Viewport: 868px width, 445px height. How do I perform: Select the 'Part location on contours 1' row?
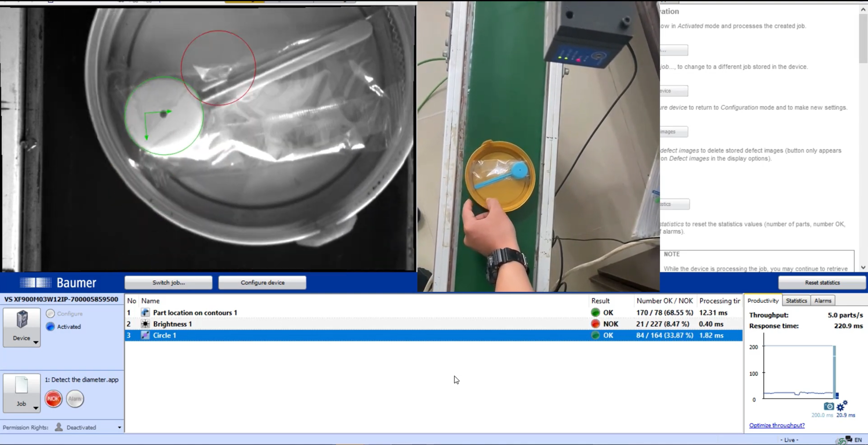click(434, 312)
